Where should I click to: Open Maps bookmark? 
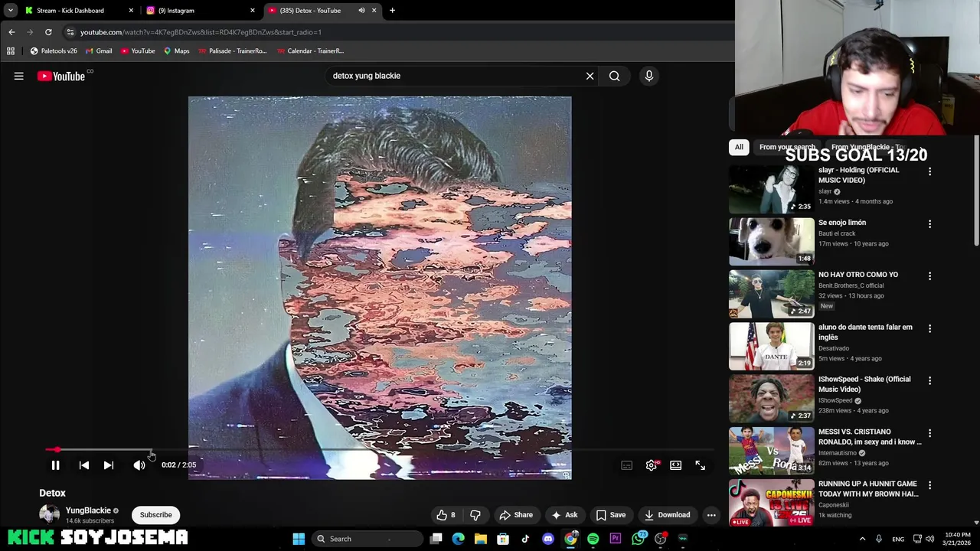coord(176,51)
